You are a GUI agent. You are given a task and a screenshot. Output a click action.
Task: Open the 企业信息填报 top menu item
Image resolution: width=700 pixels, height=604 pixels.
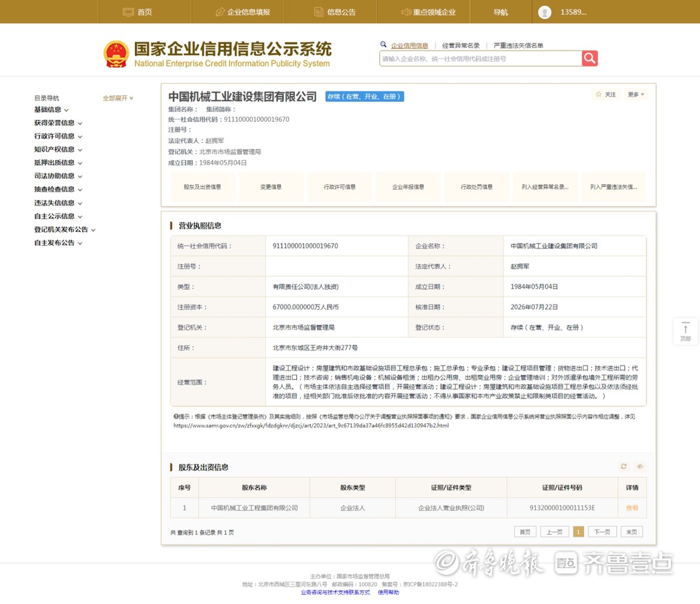click(x=249, y=12)
